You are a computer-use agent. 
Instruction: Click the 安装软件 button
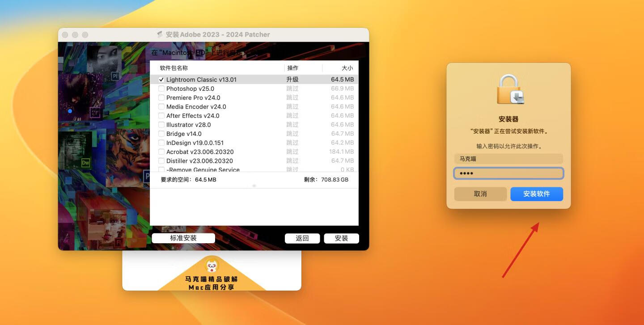(x=537, y=194)
